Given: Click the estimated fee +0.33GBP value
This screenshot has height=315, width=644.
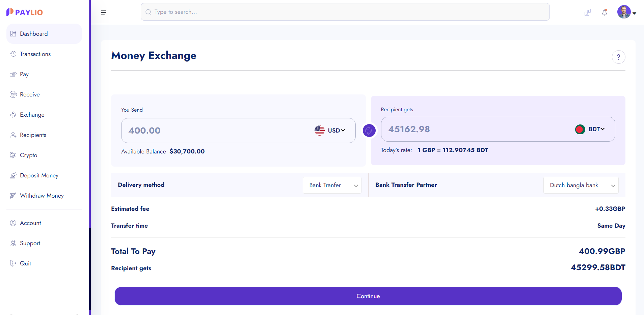Looking at the screenshot, I should (610, 209).
